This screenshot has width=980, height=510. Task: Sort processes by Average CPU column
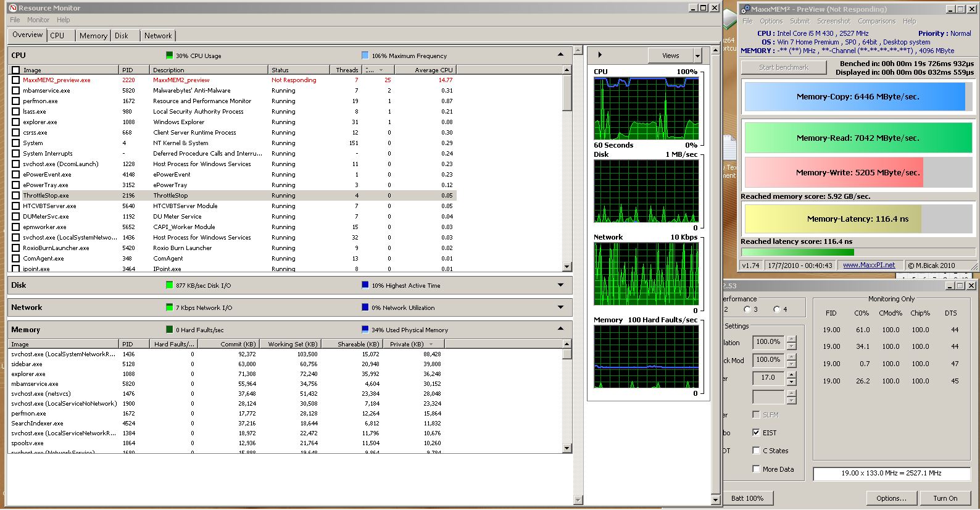tap(433, 70)
